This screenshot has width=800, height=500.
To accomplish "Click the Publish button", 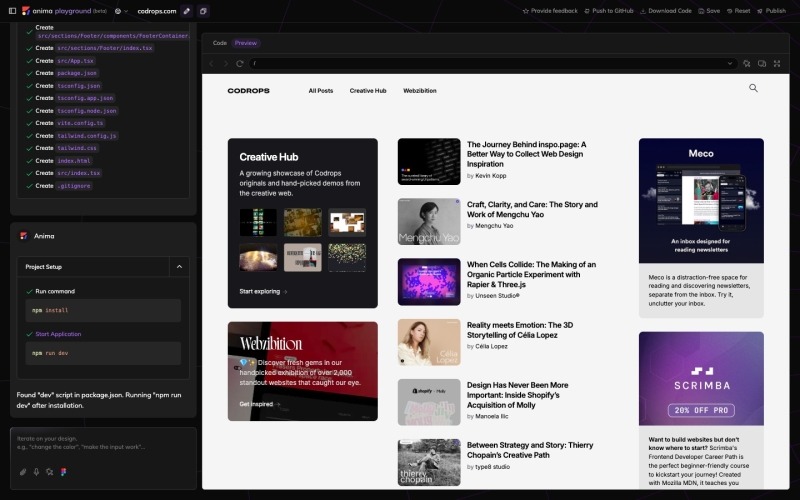I will coord(770,11).
